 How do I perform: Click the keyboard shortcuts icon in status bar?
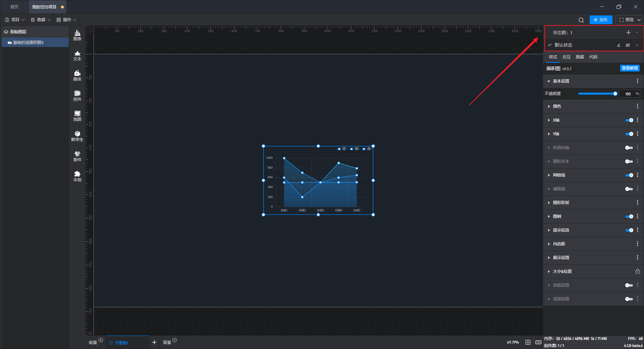538,342
